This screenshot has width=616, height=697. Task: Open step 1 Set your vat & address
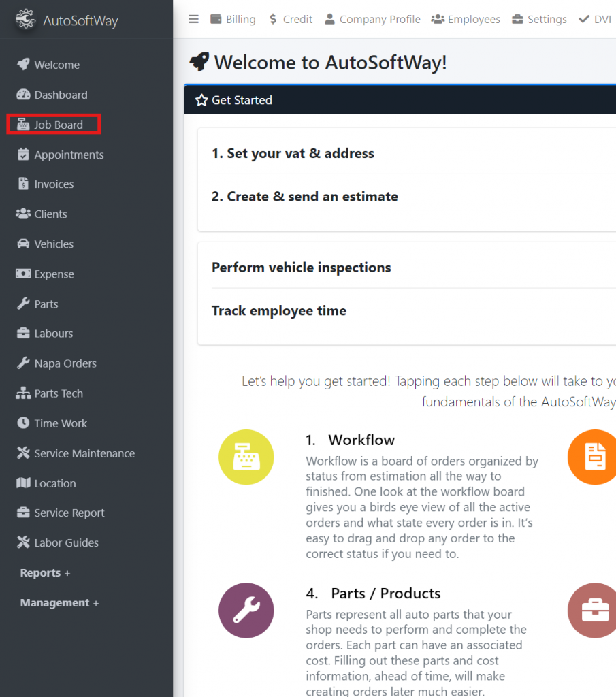point(293,153)
